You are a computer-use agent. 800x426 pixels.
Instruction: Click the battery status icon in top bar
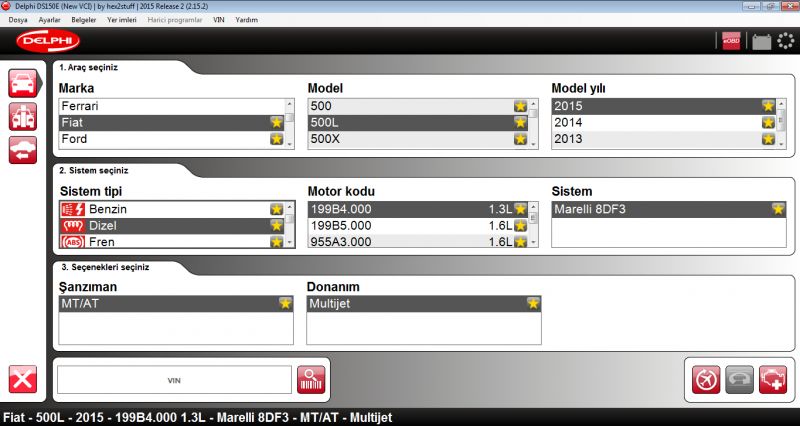[x=761, y=41]
